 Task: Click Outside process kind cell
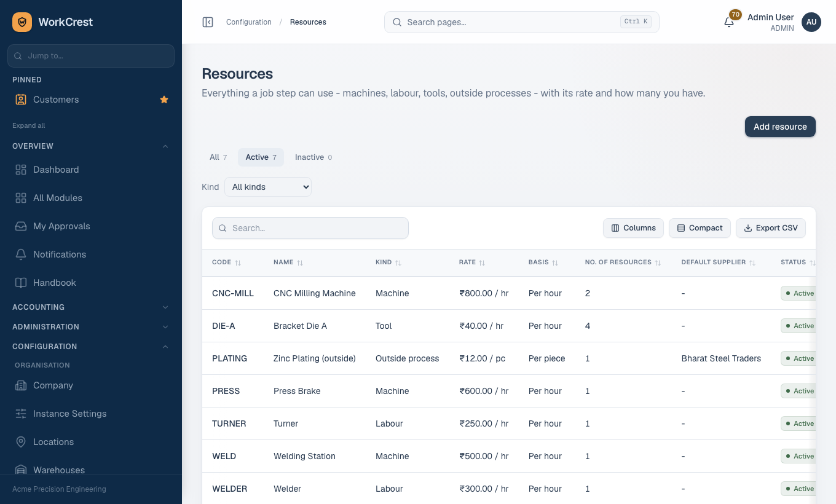coord(408,358)
